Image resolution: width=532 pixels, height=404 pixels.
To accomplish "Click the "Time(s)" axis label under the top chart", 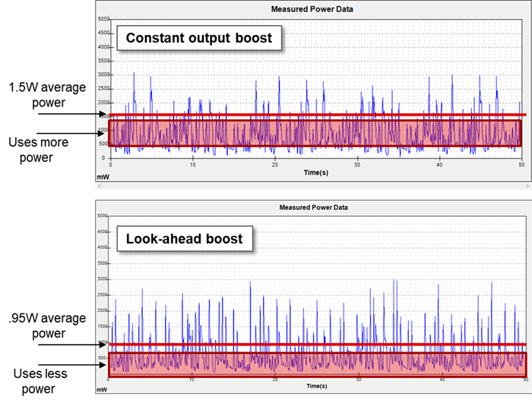I will (317, 173).
